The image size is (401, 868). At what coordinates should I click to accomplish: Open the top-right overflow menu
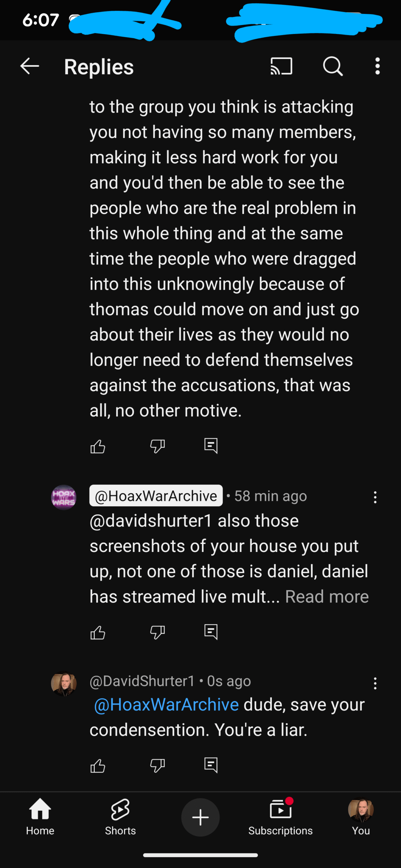click(377, 66)
